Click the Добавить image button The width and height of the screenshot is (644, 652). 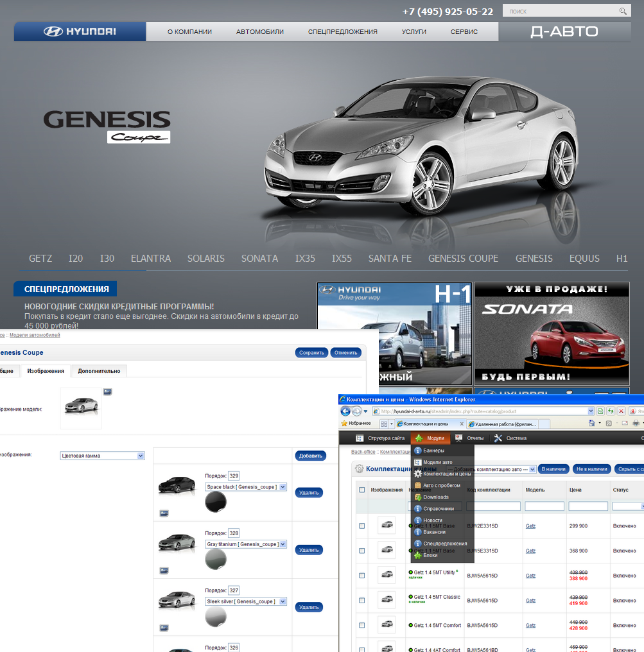(x=310, y=456)
